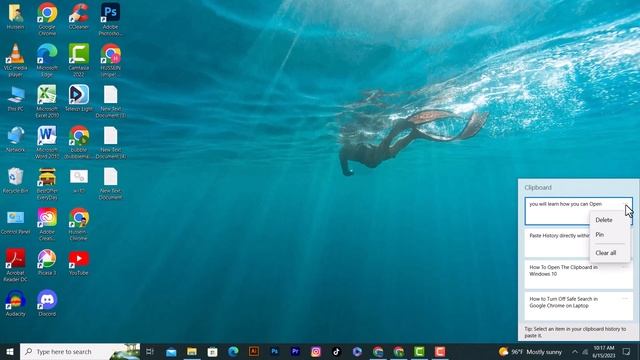Select the This PC desktop icon
Viewport: 640px width, 360px height.
(x=16, y=99)
